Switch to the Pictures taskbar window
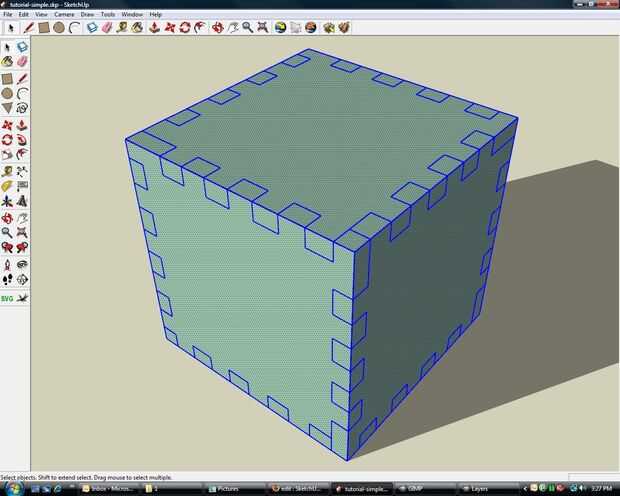Viewport: 620px width, 496px height. (236, 489)
